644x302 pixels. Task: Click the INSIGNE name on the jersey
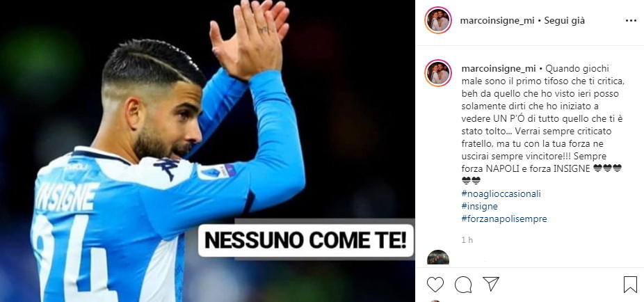(67, 196)
